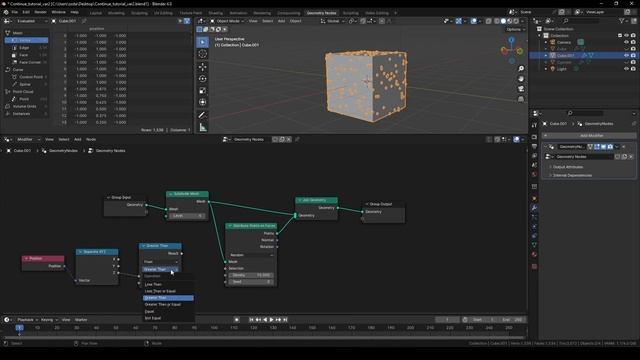Select Face Corner domain in spreadsheet
The image size is (640, 360).
tap(28, 62)
